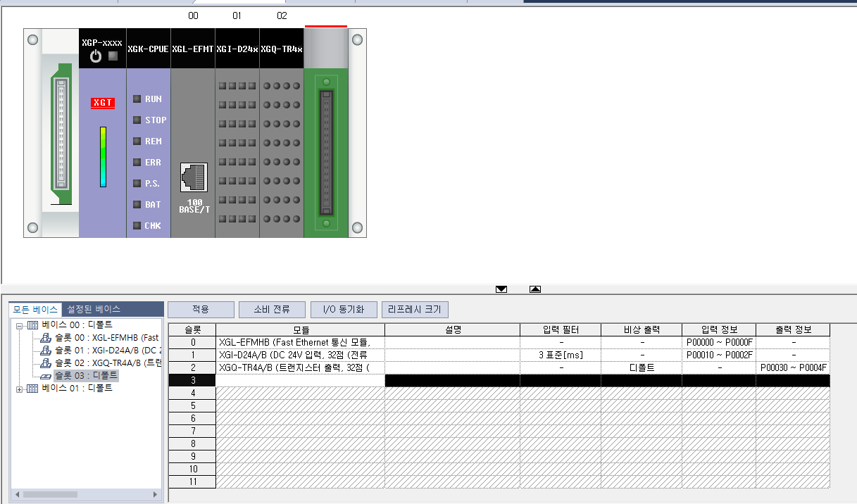Viewport: 857px width, 504px height.
Task: Click the description cell for slot 0
Action: [x=453, y=342]
